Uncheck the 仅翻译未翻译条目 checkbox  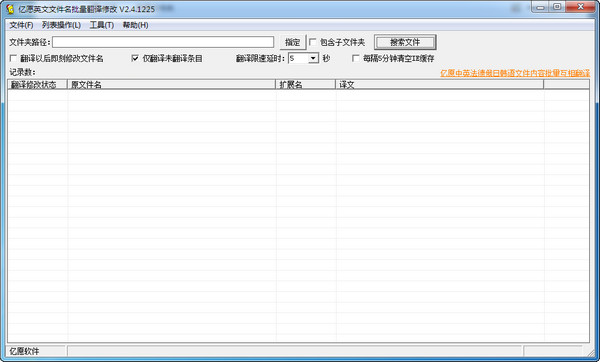(x=135, y=58)
